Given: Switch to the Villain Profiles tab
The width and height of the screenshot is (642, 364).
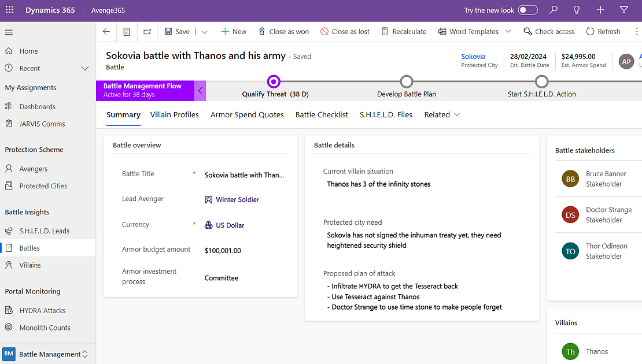Looking at the screenshot, I should pos(174,115).
